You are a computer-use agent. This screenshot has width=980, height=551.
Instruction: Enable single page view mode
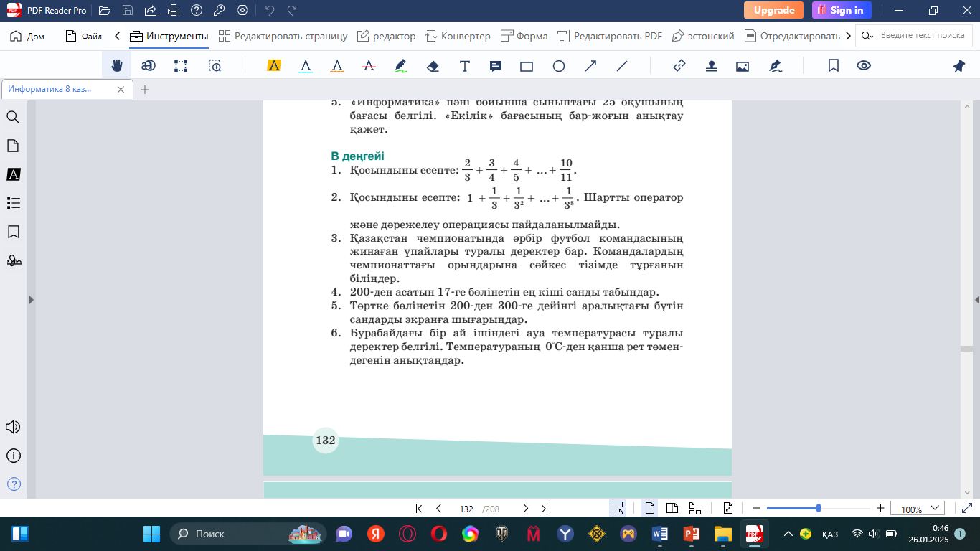[650, 509]
